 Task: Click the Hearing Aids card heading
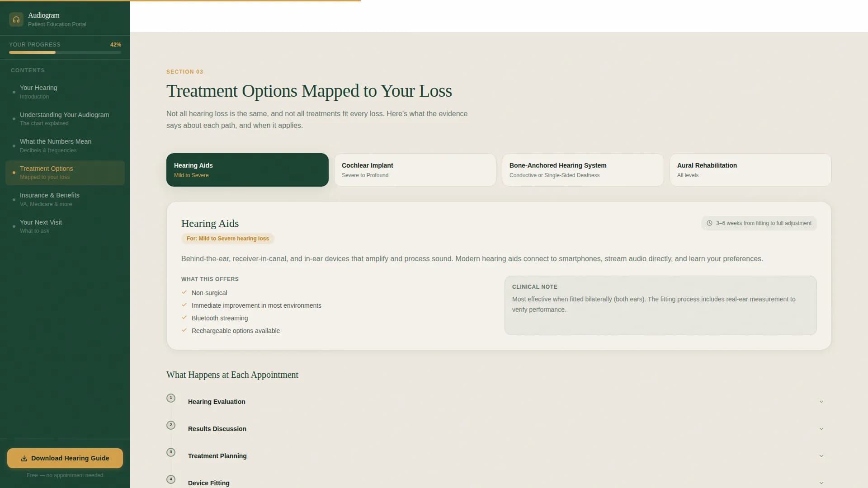(210, 223)
